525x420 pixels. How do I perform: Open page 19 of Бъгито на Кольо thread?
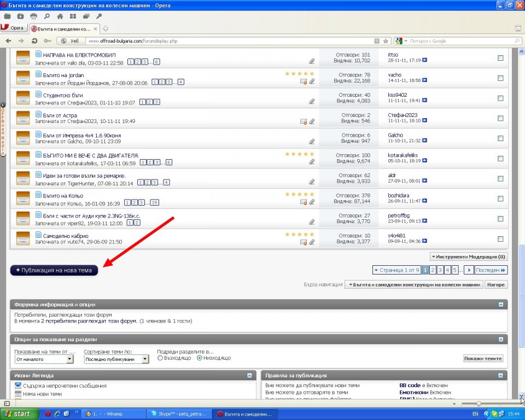click(154, 203)
